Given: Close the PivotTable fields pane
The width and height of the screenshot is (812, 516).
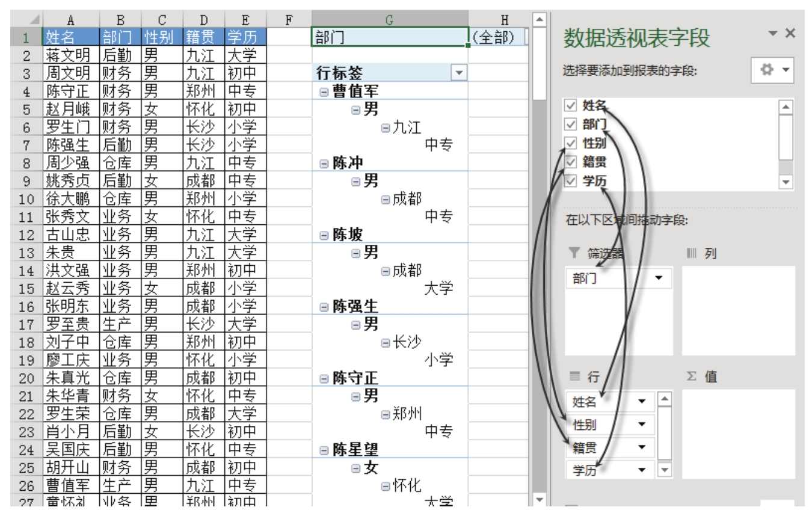Looking at the screenshot, I should pyautogui.click(x=790, y=34).
